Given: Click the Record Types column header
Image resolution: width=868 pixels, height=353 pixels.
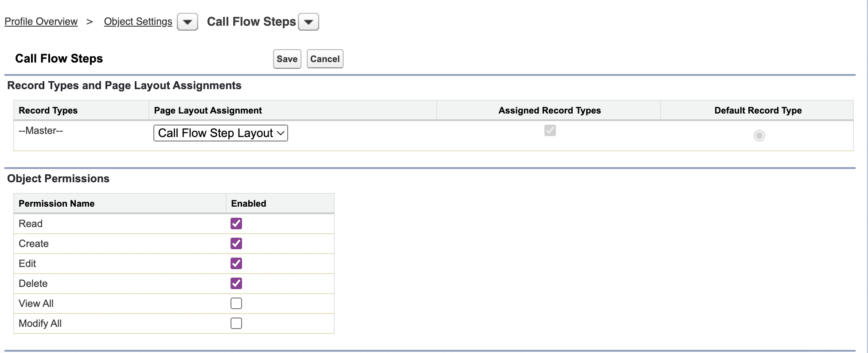Looking at the screenshot, I should pyautogui.click(x=48, y=110).
